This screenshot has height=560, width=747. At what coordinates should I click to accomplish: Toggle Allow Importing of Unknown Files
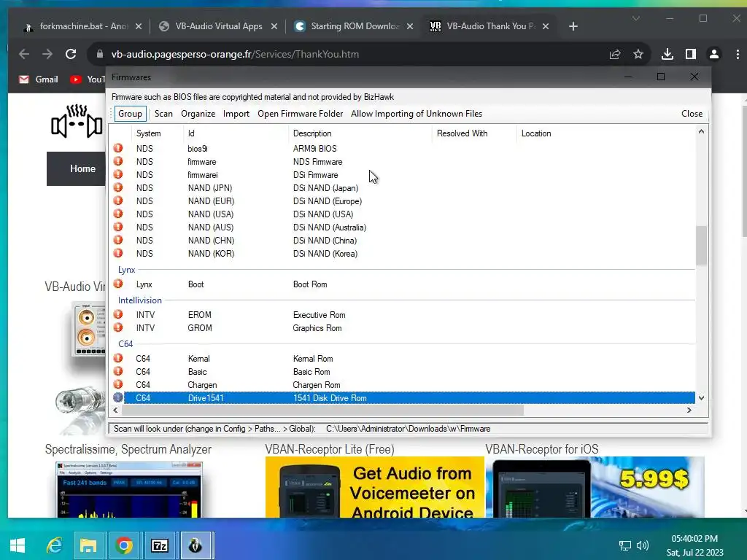(417, 114)
